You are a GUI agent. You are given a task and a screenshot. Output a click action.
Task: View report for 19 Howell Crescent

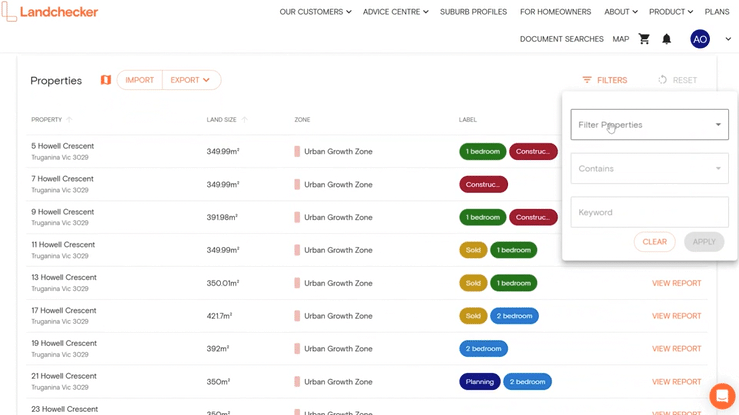click(676, 349)
